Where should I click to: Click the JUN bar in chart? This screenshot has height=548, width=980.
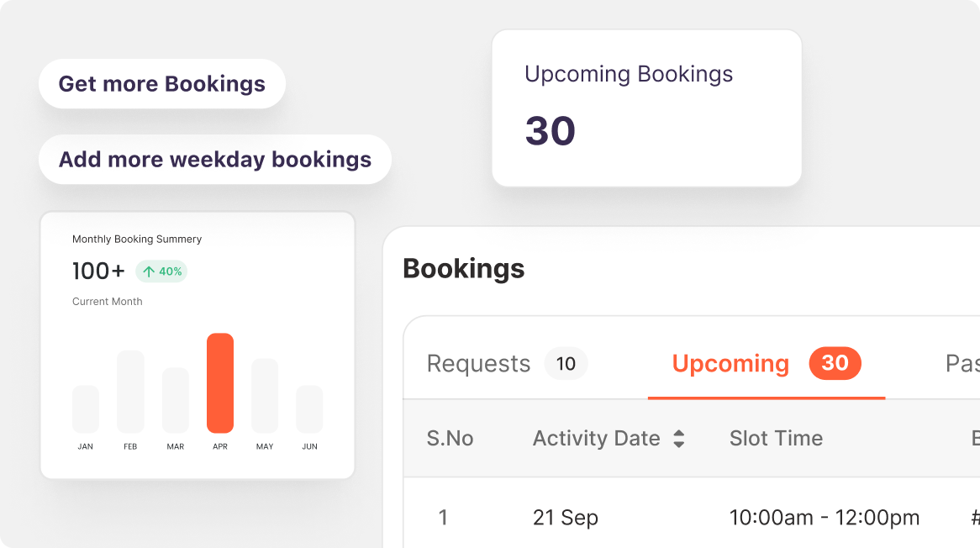(309, 409)
